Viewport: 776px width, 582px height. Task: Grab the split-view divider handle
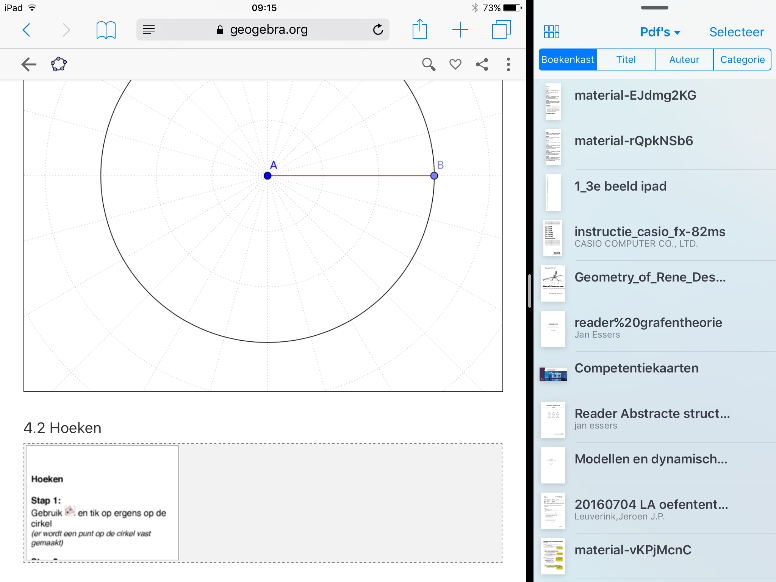click(x=530, y=291)
